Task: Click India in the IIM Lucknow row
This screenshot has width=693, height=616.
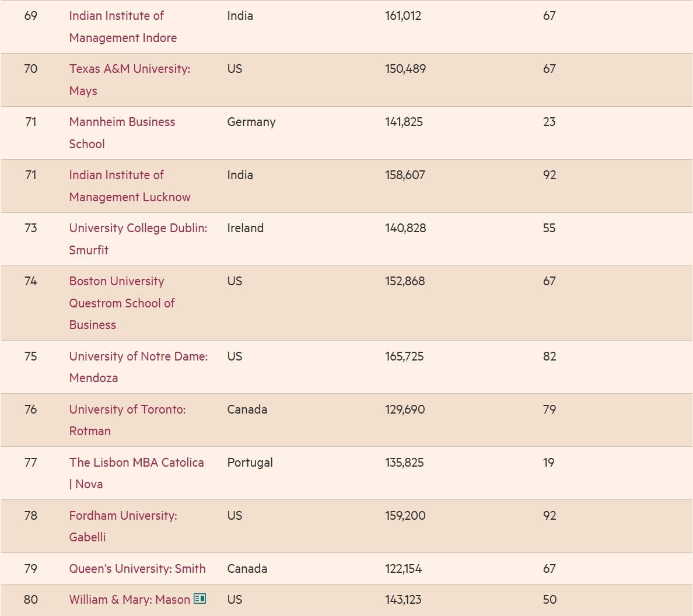Action: (240, 175)
